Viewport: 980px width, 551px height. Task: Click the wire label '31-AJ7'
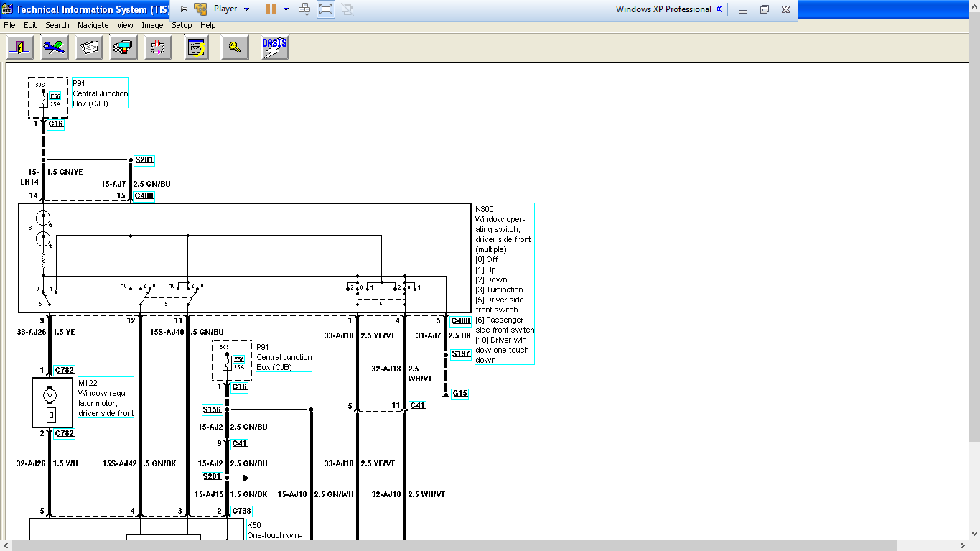pyautogui.click(x=429, y=335)
